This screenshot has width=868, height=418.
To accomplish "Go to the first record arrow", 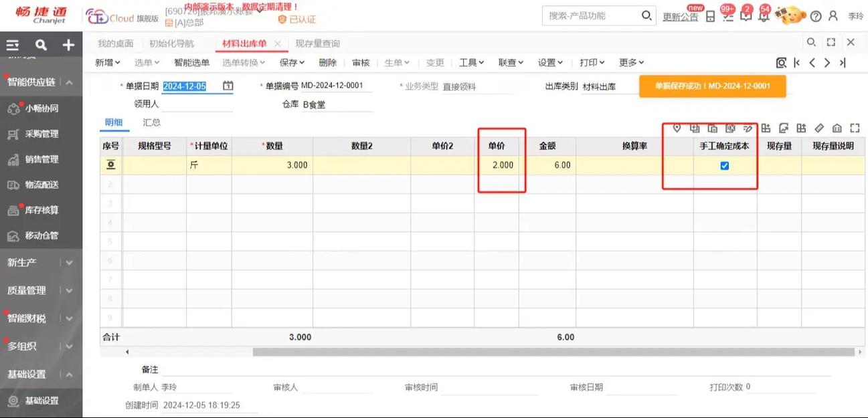I will (x=796, y=63).
